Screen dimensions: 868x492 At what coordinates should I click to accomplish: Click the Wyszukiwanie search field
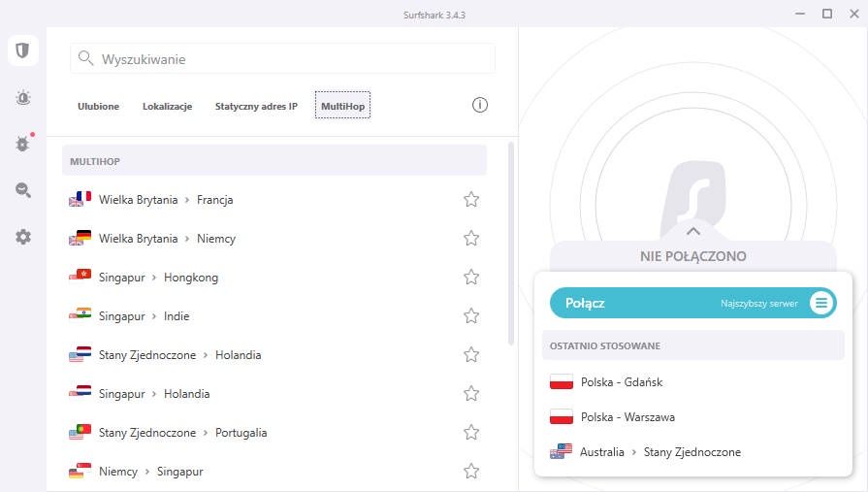(283, 59)
